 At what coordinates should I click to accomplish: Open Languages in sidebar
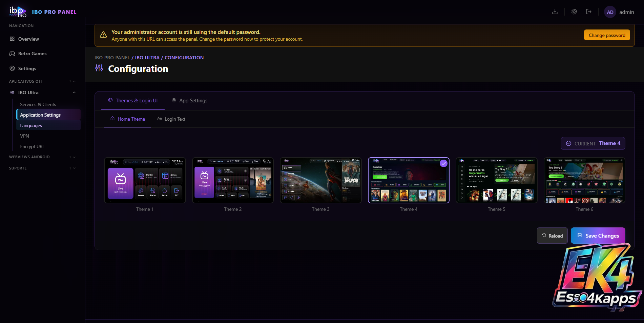[x=48, y=125]
